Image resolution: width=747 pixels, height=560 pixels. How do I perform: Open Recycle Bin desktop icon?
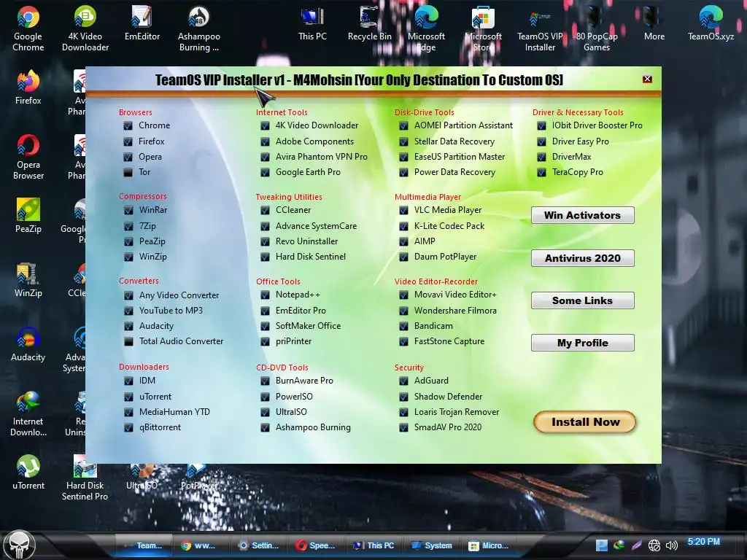[370, 24]
